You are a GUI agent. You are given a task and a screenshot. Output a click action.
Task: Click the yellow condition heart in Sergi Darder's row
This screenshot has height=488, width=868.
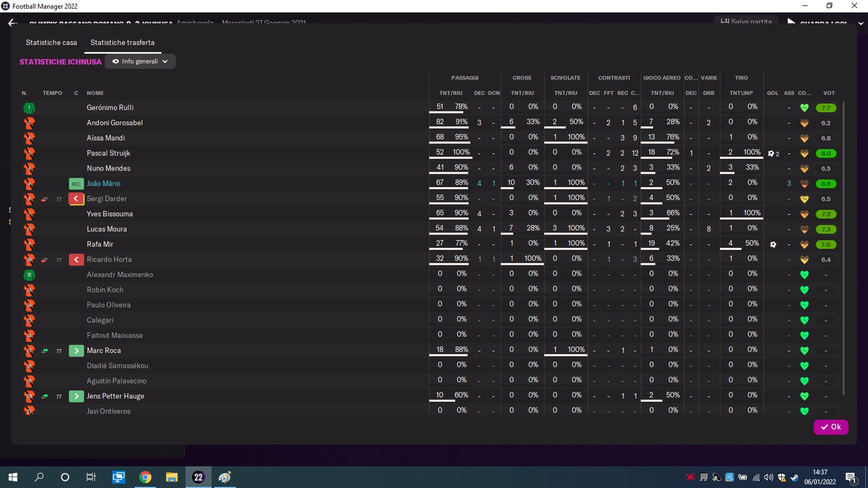[x=804, y=199]
